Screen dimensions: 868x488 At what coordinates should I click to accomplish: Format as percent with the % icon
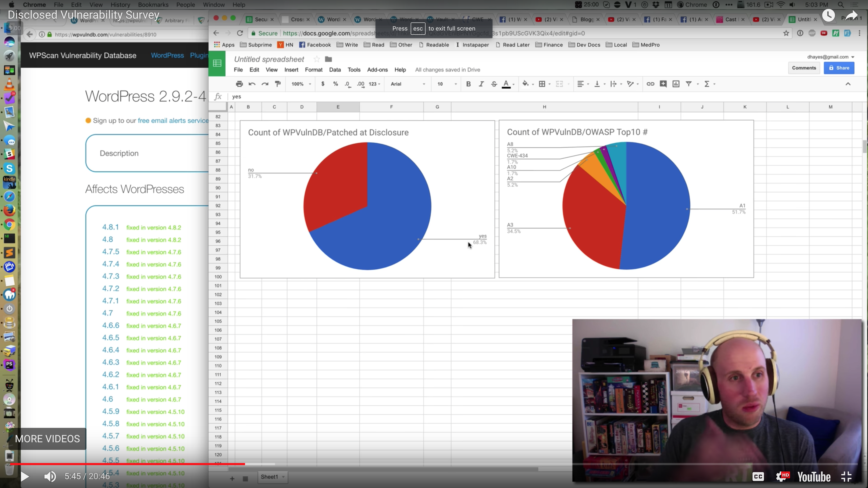336,84
